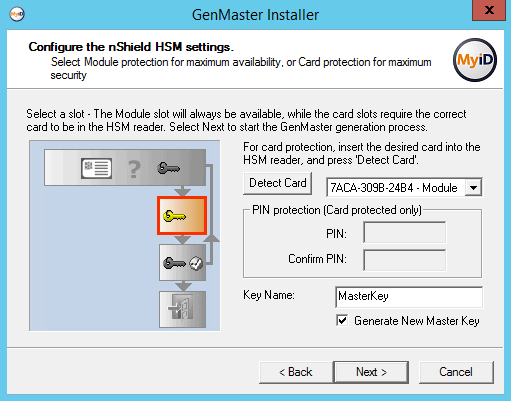Click the Key Name text field

pyautogui.click(x=409, y=297)
